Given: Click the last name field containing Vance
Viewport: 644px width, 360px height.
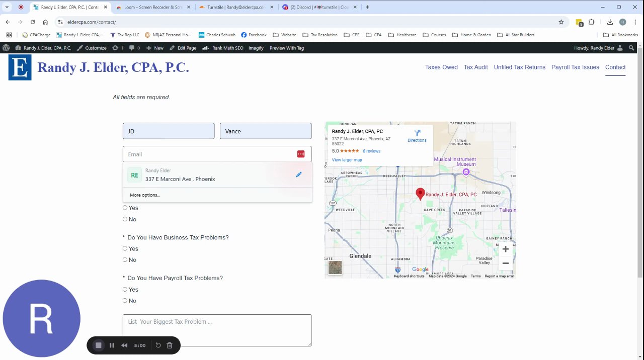Looking at the screenshot, I should 266,131.
